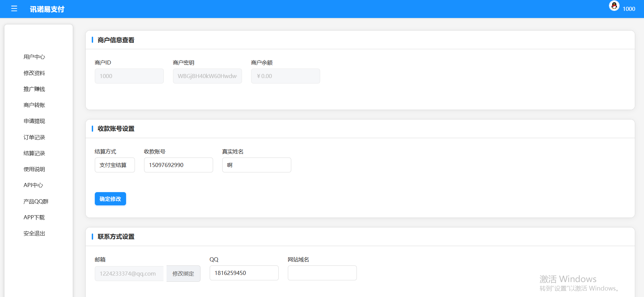View 订单记录 in sidebar
Screen dimensions: 644x297
click(34, 137)
